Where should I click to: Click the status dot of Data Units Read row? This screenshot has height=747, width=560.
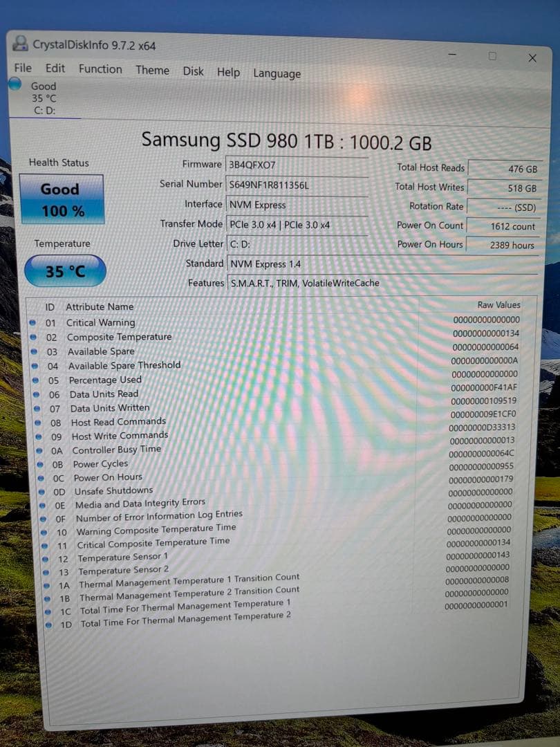(x=37, y=394)
